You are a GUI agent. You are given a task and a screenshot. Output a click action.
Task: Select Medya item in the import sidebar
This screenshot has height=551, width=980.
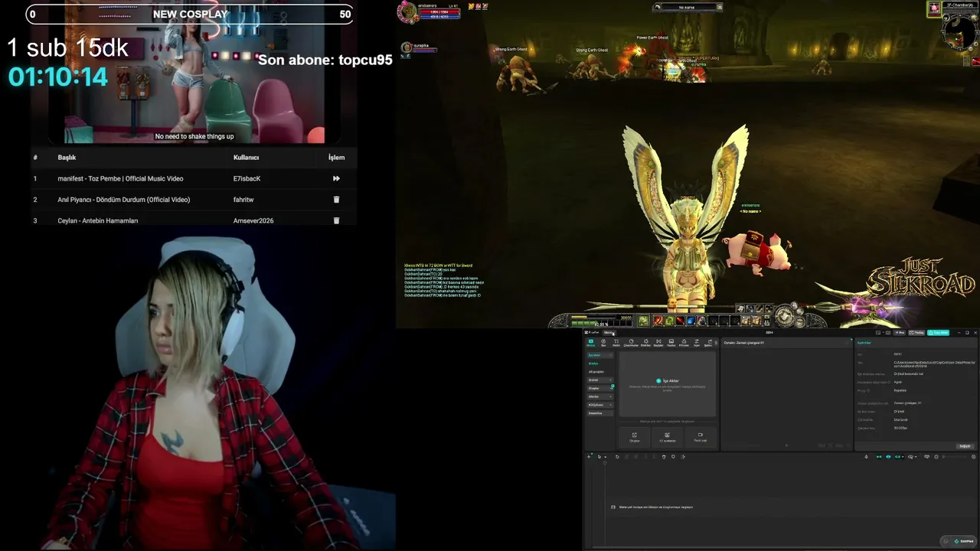click(593, 364)
